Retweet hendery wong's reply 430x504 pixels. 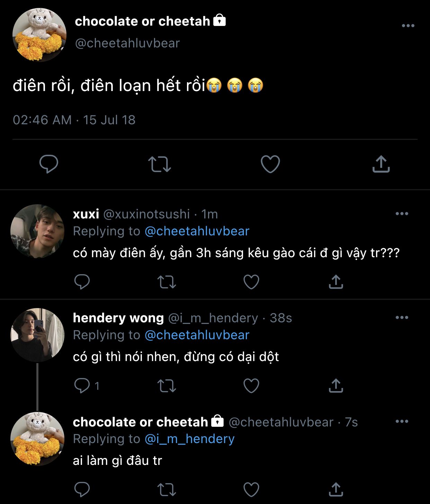(x=167, y=386)
